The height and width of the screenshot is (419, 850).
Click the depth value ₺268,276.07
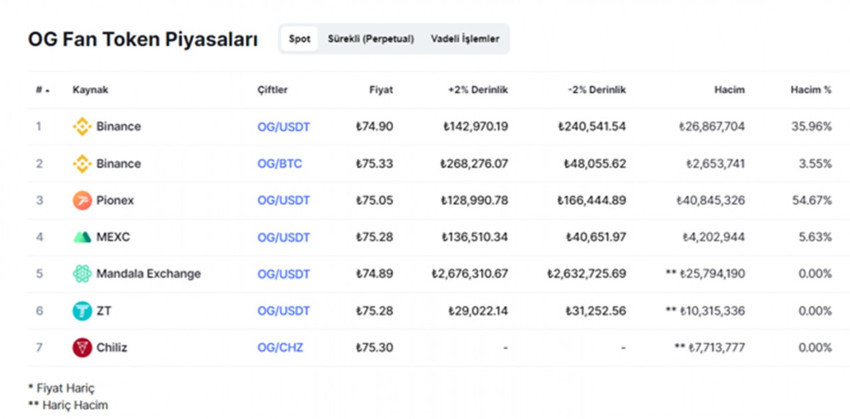[x=474, y=164]
